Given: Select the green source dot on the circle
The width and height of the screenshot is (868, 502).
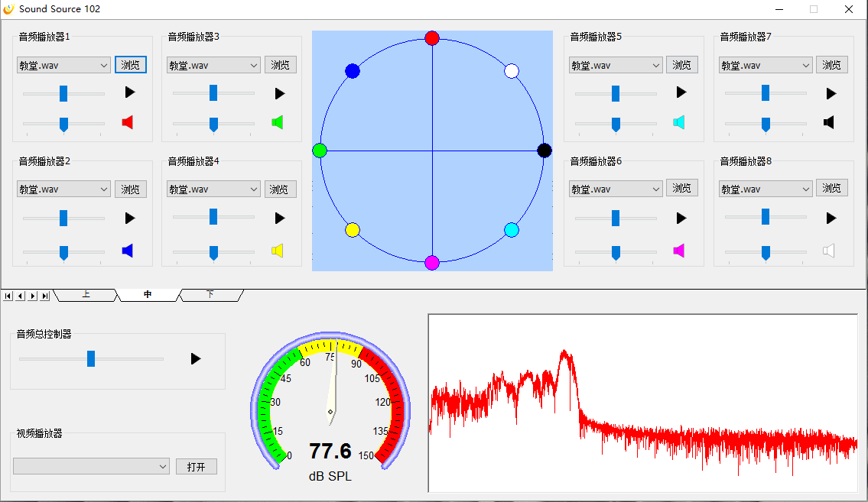Looking at the screenshot, I should click(x=320, y=151).
